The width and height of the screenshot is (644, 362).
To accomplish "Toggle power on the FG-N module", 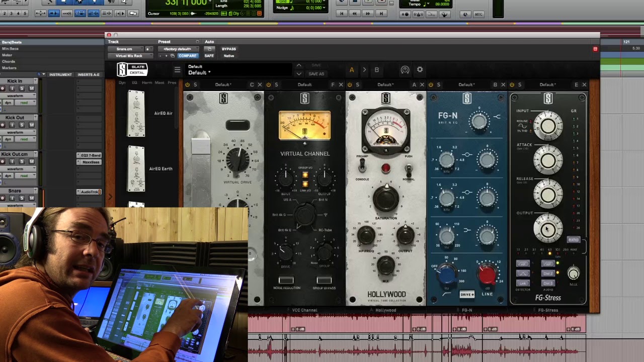I will [431, 84].
